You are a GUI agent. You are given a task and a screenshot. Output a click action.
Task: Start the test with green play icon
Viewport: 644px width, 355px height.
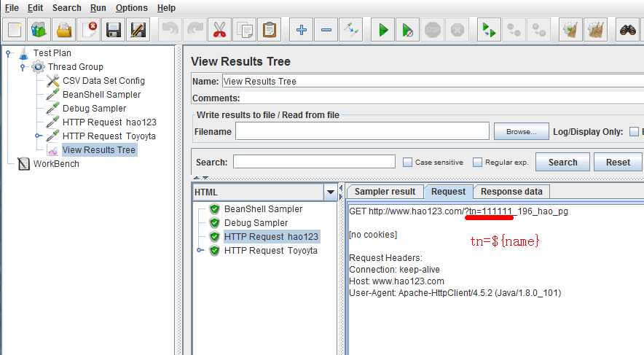tap(383, 30)
